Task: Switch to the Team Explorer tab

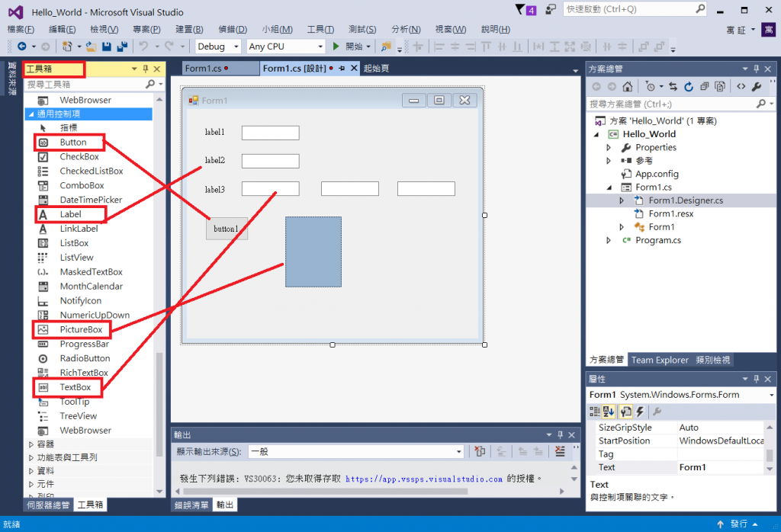Action: (660, 360)
